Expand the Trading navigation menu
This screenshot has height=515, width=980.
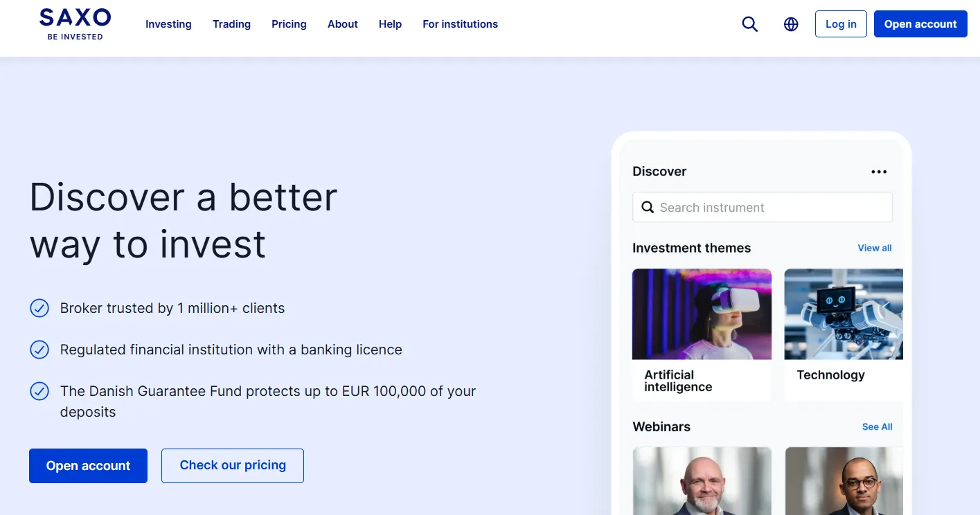tap(231, 24)
